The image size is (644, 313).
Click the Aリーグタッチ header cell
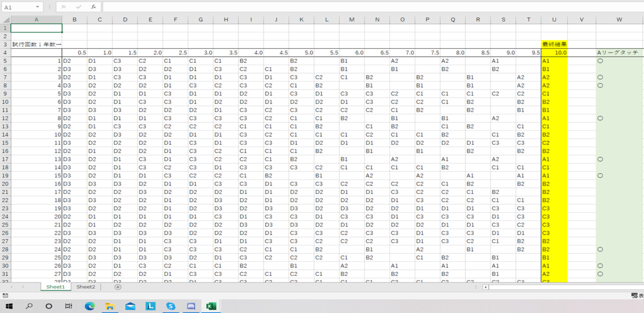(619, 53)
